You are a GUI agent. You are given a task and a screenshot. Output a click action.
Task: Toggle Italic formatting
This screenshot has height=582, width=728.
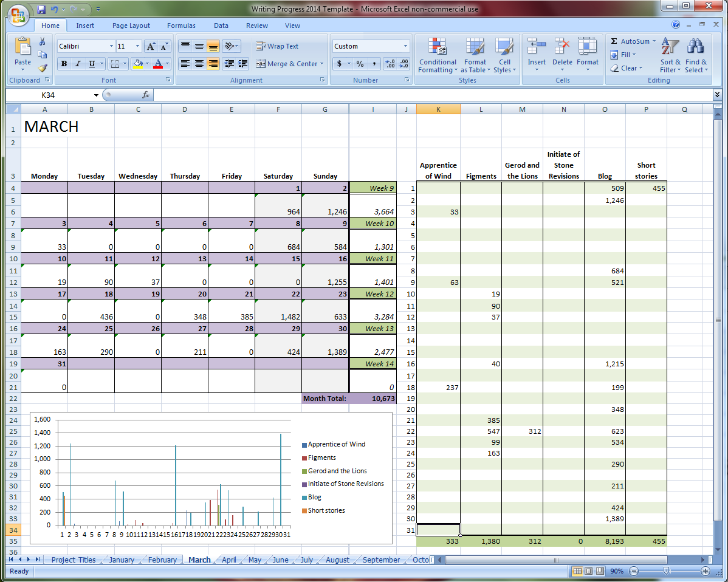[78, 64]
